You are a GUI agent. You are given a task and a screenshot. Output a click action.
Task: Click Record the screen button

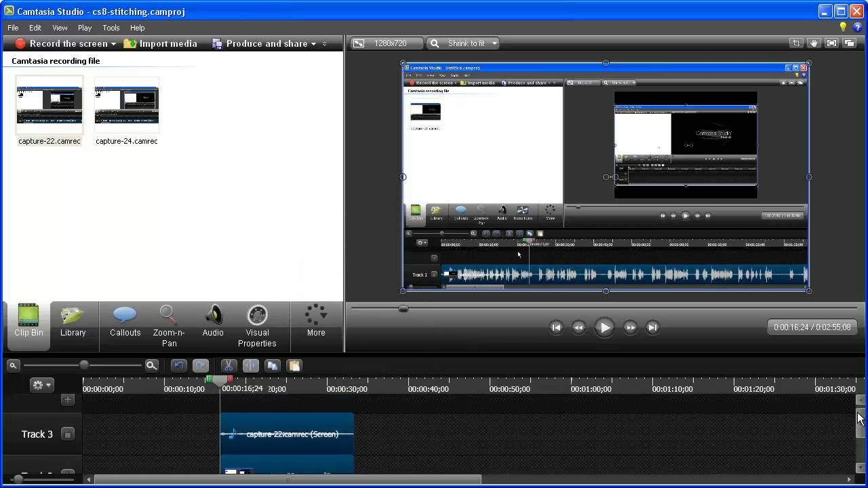click(x=61, y=43)
